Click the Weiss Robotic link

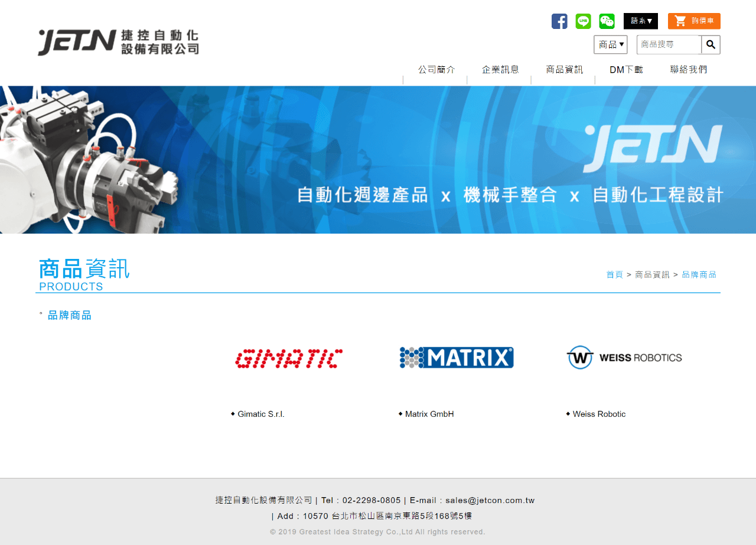coord(599,414)
